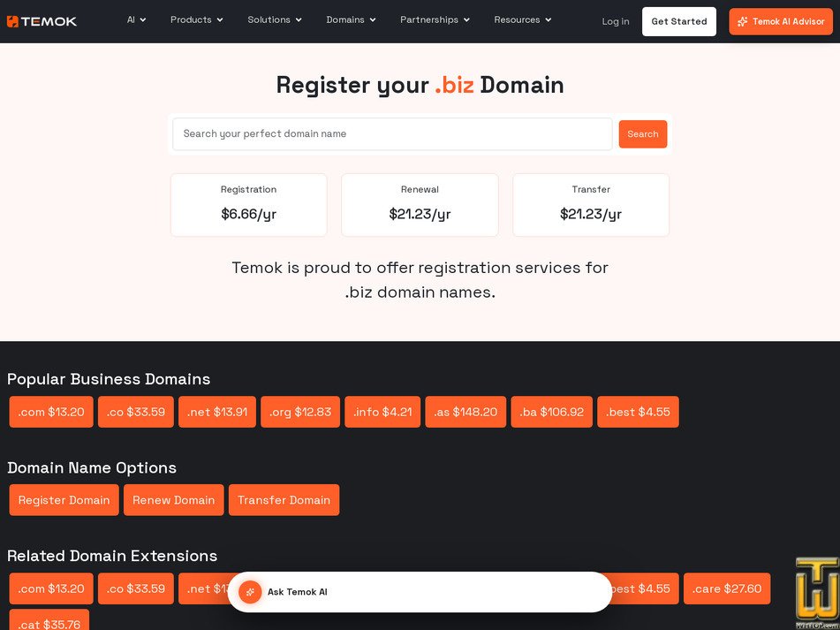Choose the .ba $106.92 domain

[x=552, y=412]
